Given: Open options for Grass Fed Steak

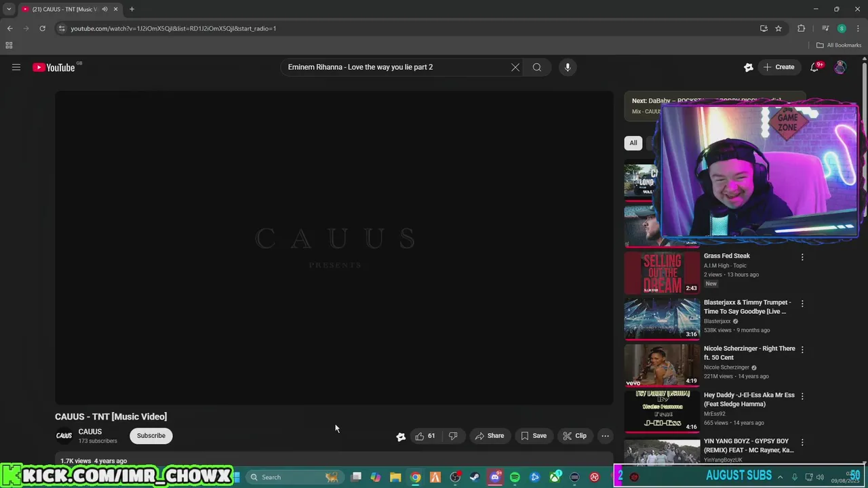Looking at the screenshot, I should (802, 257).
